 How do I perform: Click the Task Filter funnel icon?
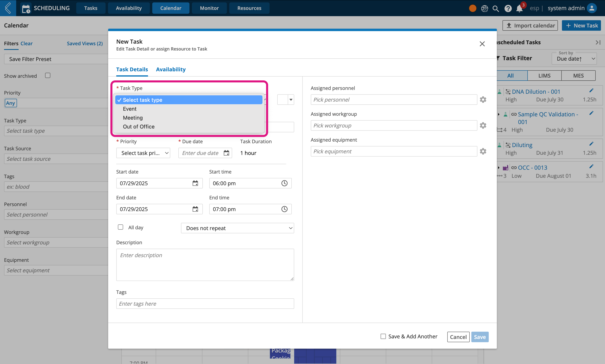pyautogui.click(x=498, y=58)
